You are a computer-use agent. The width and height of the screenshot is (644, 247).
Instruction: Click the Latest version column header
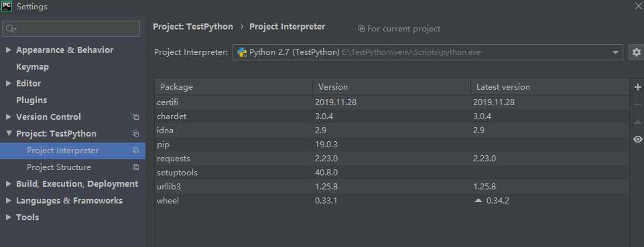(x=550, y=87)
